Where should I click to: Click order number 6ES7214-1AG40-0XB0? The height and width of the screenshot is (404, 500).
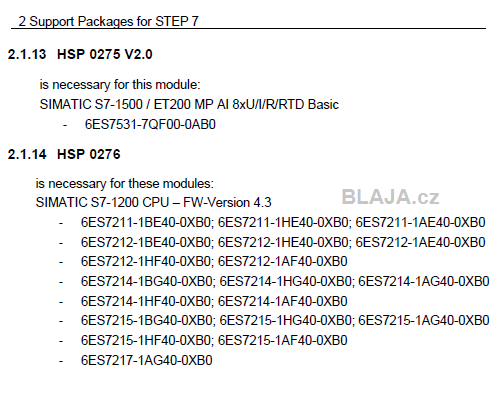click(x=424, y=281)
